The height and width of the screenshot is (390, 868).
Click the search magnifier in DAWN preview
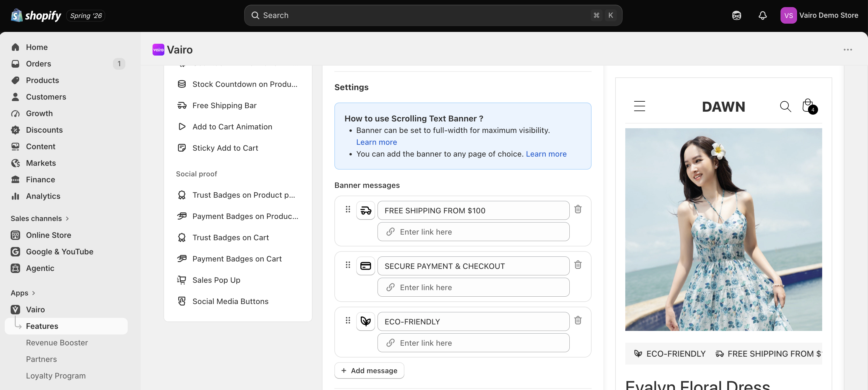click(786, 106)
